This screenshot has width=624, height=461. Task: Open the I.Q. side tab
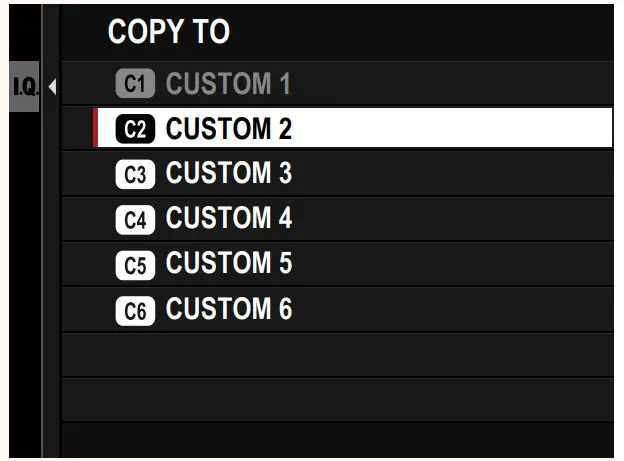24,87
